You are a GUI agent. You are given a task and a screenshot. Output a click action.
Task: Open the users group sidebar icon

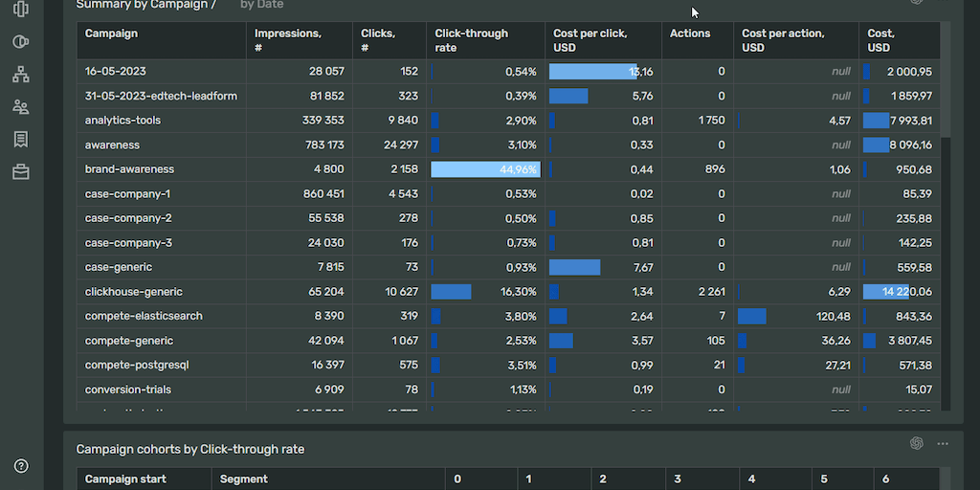[x=21, y=107]
